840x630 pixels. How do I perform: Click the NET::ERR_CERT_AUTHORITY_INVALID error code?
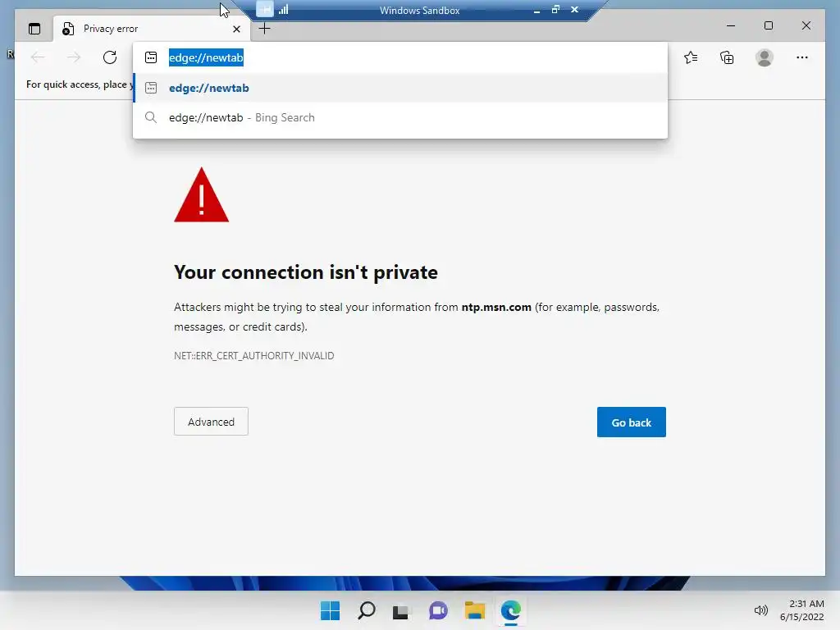(x=254, y=356)
